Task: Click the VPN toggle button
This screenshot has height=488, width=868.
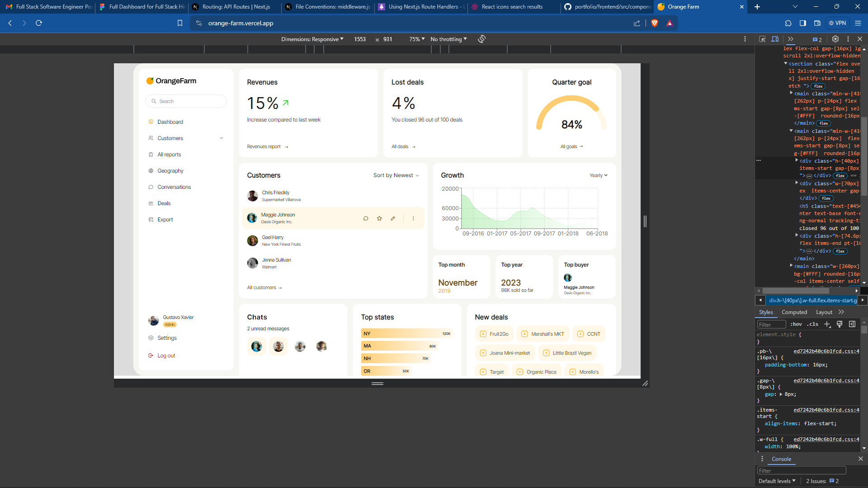Action: point(837,23)
